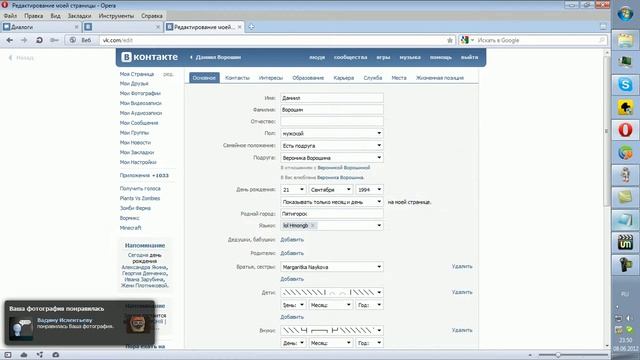Image resolution: width=640 pixels, height=360 pixels.
Task: Open музыка in the header
Action: pos(410,57)
